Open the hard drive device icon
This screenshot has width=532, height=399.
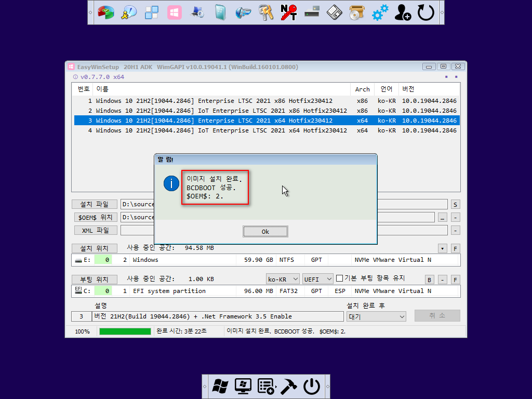pos(312,12)
